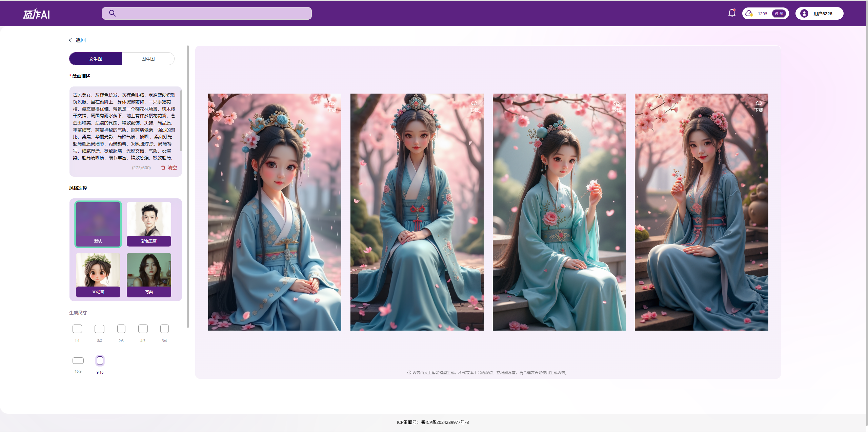The height and width of the screenshot is (432, 868).
Task: Select the 写实 style thumbnail
Action: (x=148, y=275)
